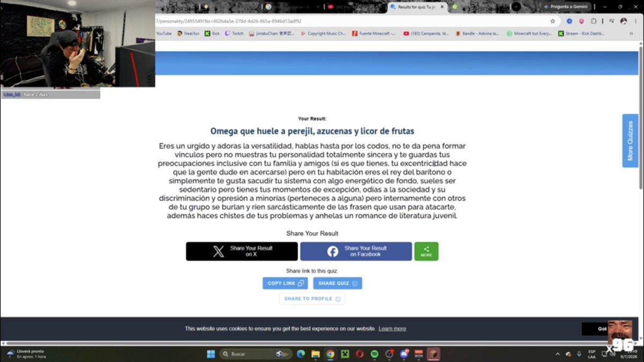Open the Minecraft creeper taskbar icon

(x=345, y=354)
